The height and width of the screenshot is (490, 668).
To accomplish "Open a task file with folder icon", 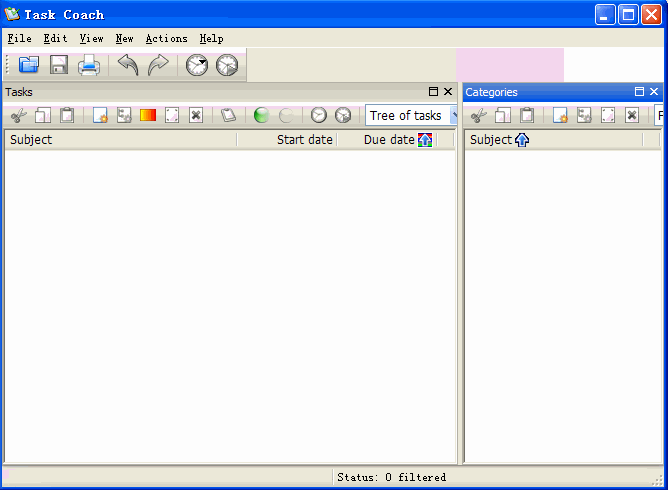I will pos(29,65).
